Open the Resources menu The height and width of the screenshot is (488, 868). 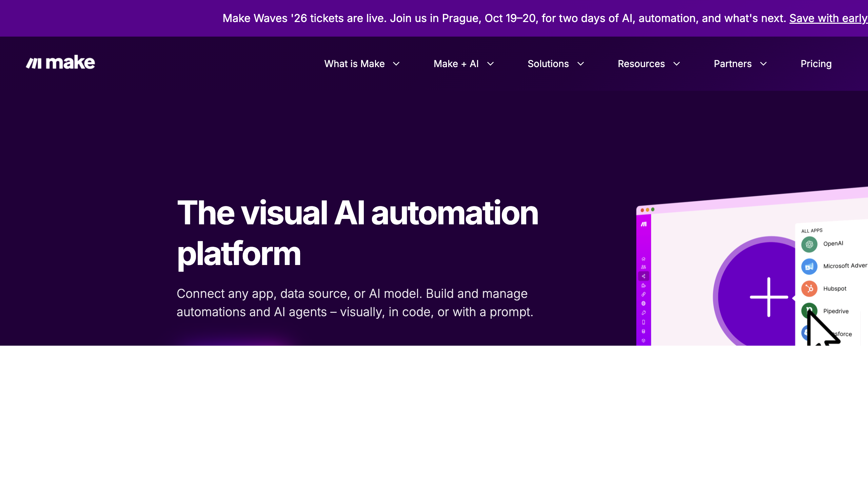click(641, 64)
